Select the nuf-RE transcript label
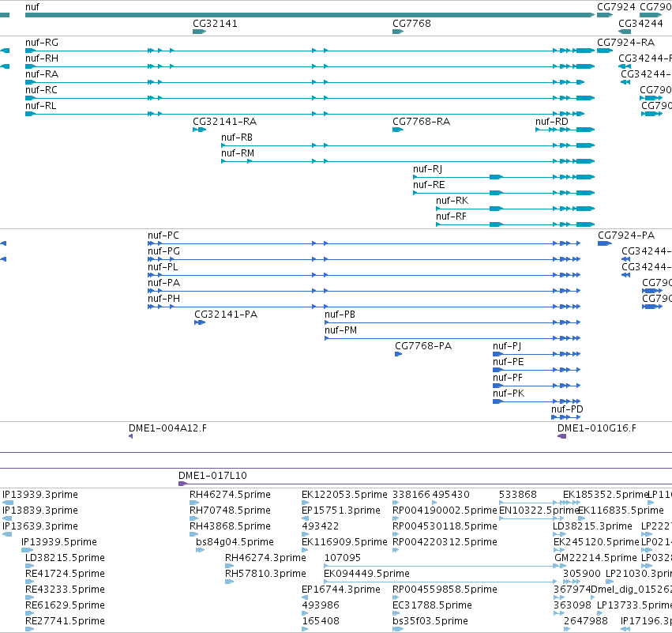Viewport: 672px width, 633px height. tap(429, 185)
